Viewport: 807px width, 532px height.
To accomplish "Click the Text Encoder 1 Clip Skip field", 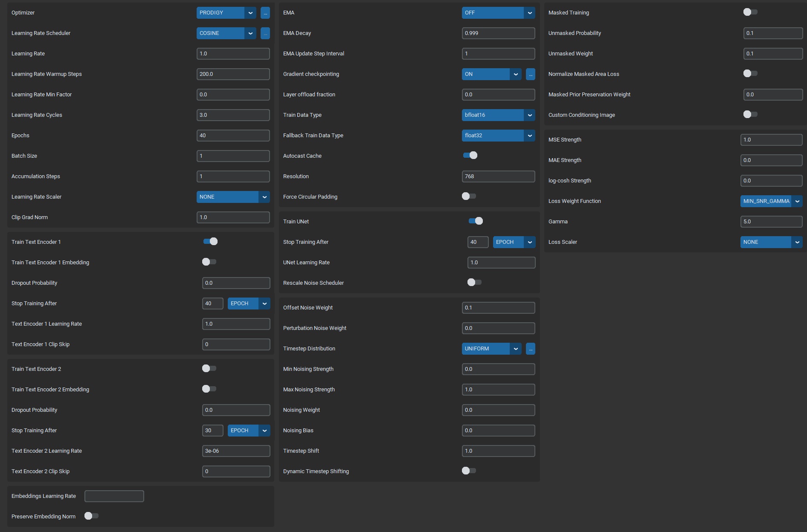I will [236, 344].
